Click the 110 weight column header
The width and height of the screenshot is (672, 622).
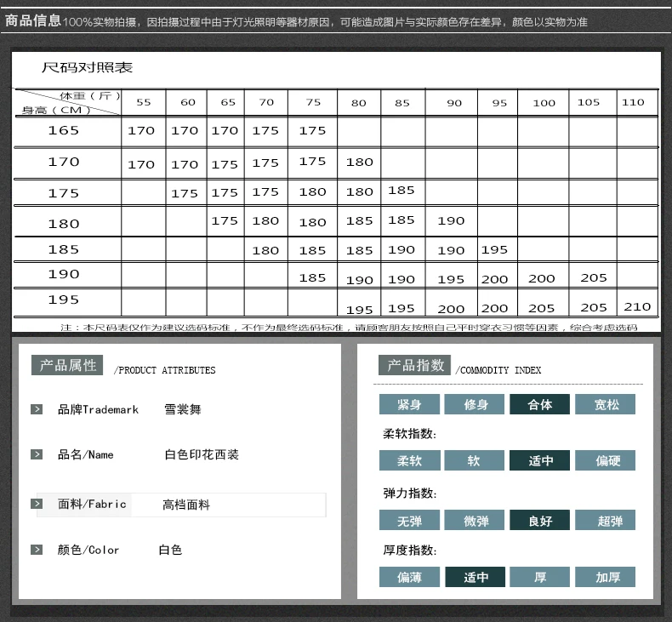coord(633,102)
